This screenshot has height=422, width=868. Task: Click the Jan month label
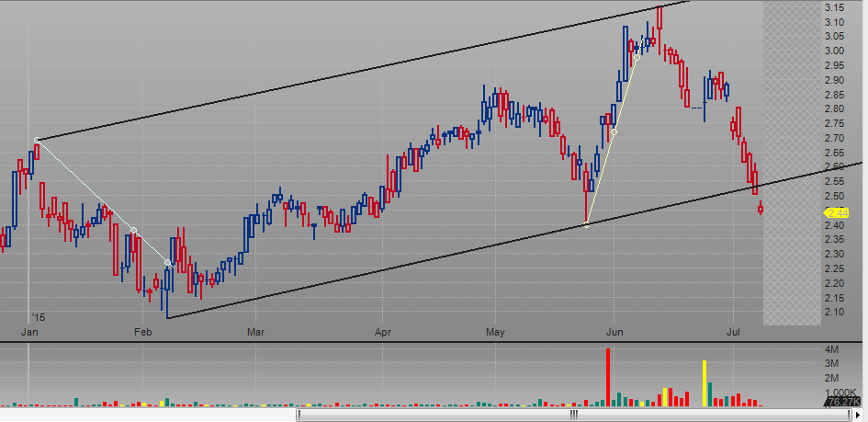[28, 332]
